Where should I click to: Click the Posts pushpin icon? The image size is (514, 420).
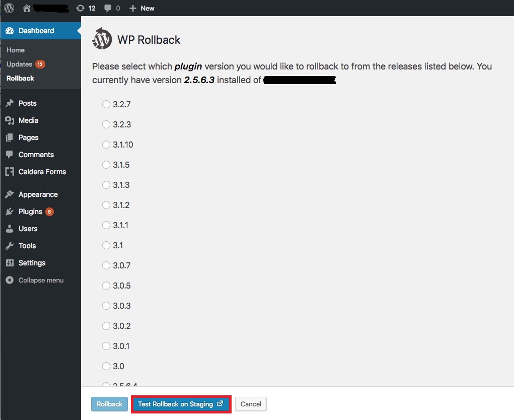[10, 103]
